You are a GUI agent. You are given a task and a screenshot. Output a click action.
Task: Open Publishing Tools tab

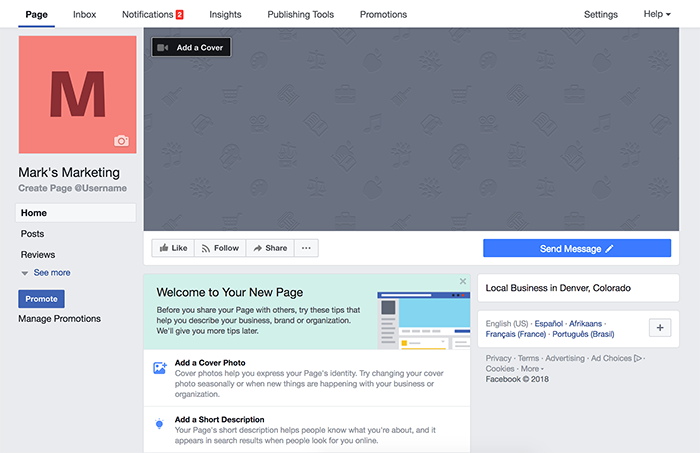300,14
